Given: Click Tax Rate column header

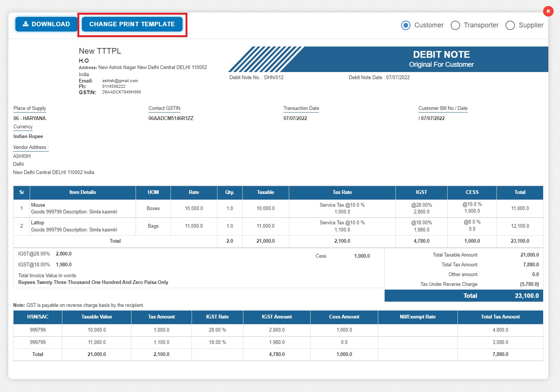Looking at the screenshot, I should [342, 192].
